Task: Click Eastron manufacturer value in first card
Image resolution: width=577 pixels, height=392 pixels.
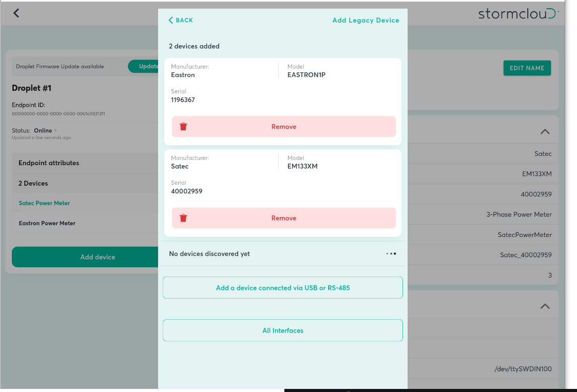Action: click(183, 74)
